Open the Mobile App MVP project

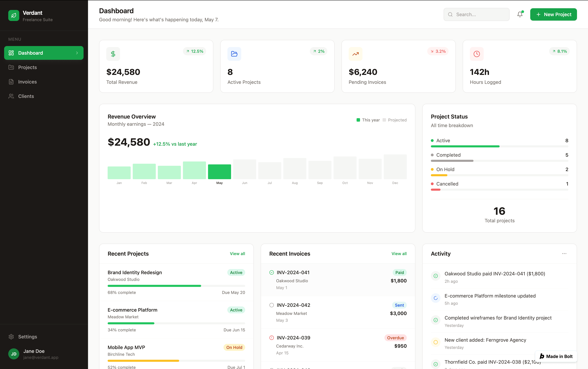pos(176,354)
